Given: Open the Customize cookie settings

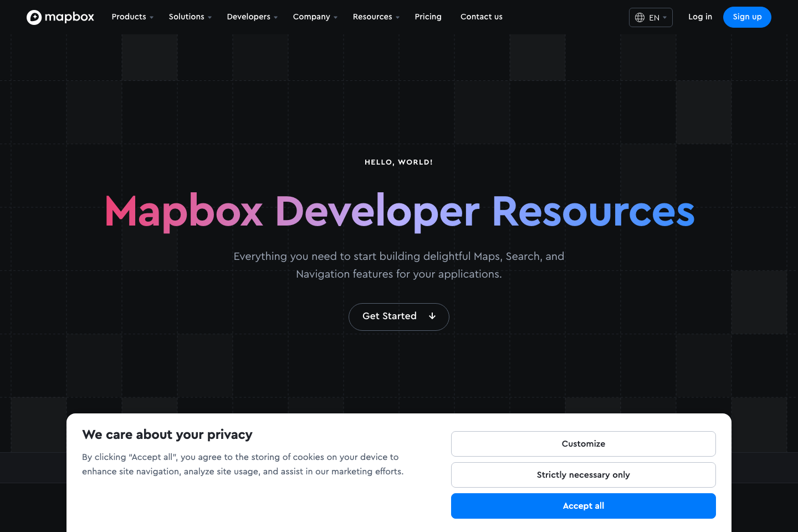Looking at the screenshot, I should [583, 444].
